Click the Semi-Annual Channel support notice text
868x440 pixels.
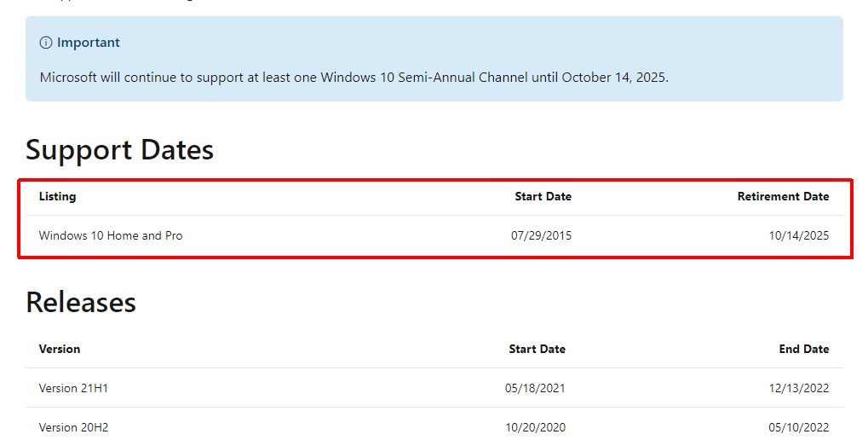[x=354, y=77]
